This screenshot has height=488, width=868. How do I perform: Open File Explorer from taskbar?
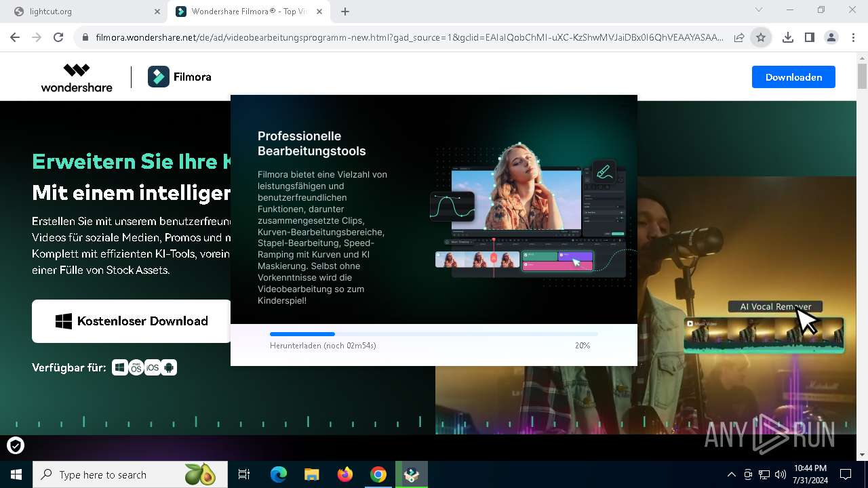pyautogui.click(x=311, y=474)
